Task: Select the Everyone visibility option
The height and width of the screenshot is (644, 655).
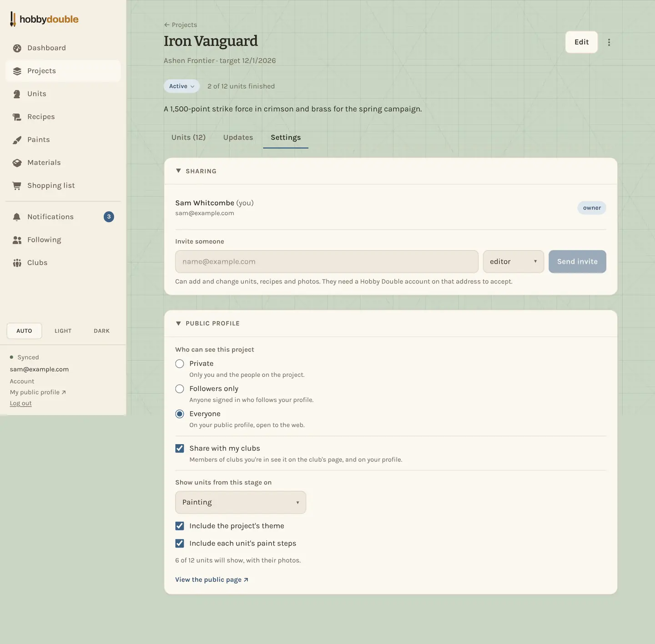Action: tap(180, 414)
